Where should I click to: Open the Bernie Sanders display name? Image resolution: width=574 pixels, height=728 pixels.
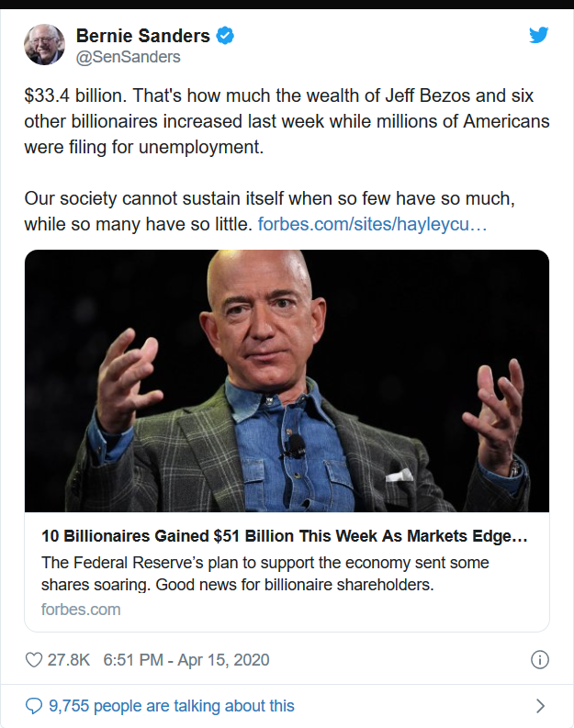click(143, 36)
